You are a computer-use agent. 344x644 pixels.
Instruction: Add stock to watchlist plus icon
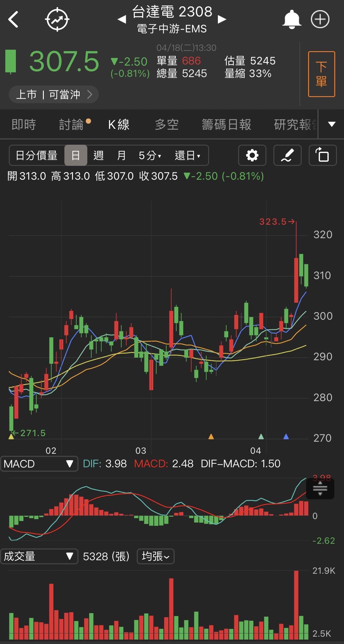320,19
